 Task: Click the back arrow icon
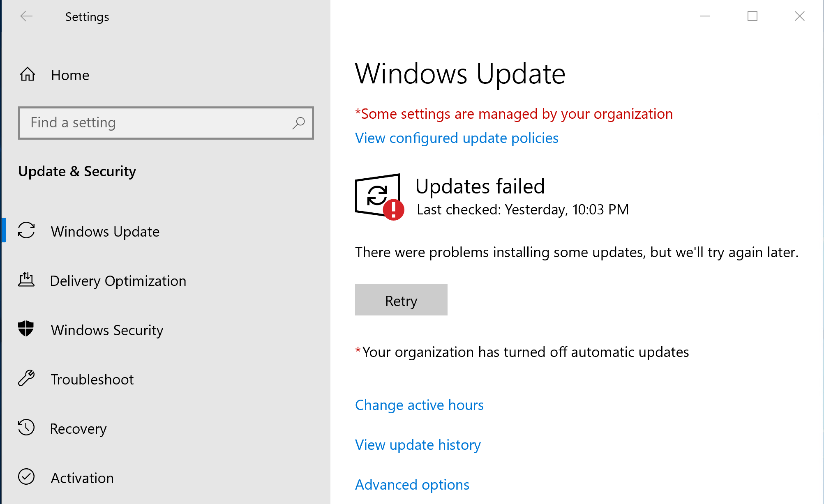(x=26, y=16)
